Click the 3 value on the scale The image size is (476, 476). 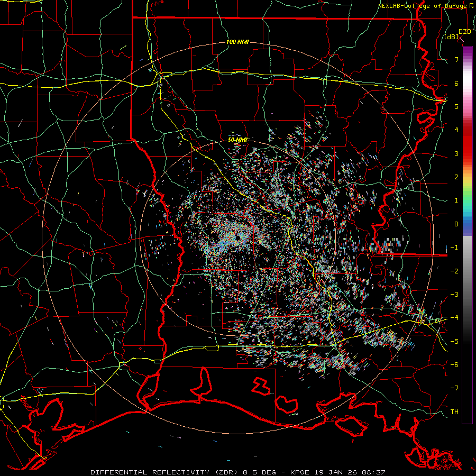point(456,153)
